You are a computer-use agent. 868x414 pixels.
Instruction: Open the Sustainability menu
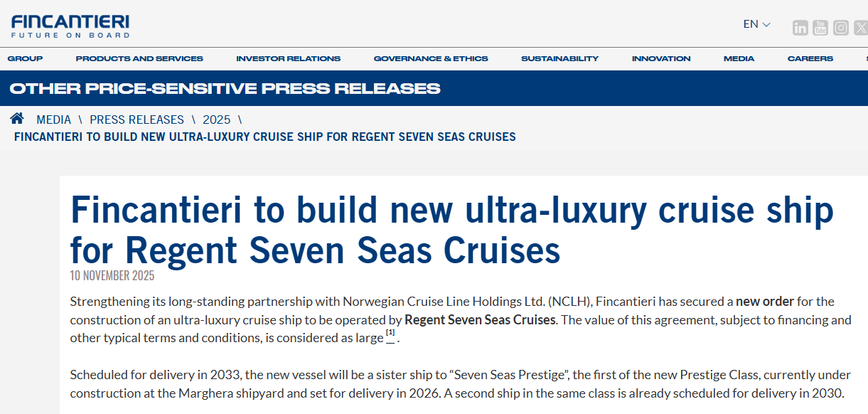559,58
